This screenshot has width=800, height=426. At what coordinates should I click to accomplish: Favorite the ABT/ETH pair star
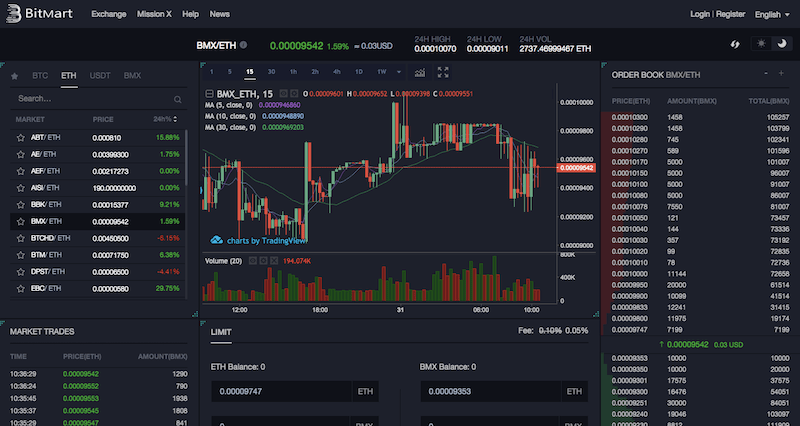pyautogui.click(x=21, y=138)
